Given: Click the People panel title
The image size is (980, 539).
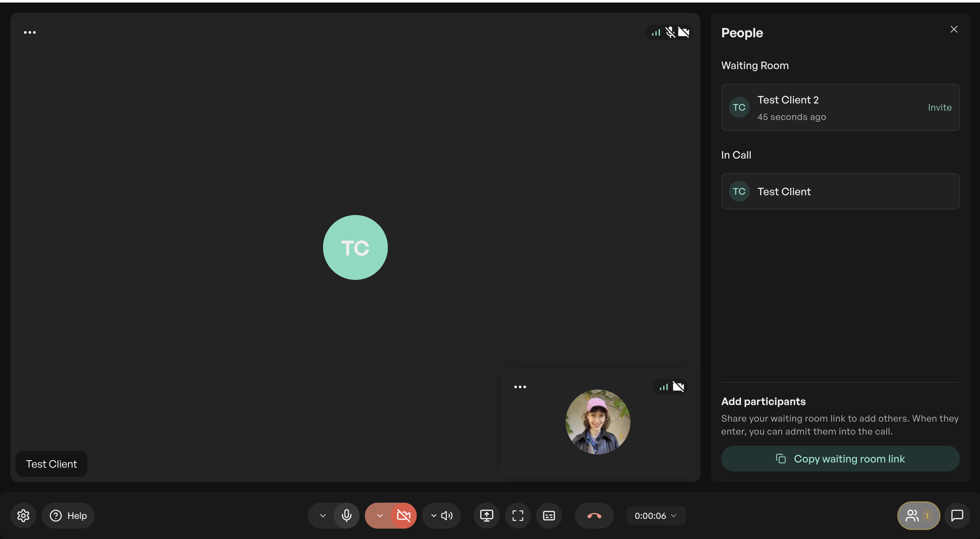Looking at the screenshot, I should (742, 33).
